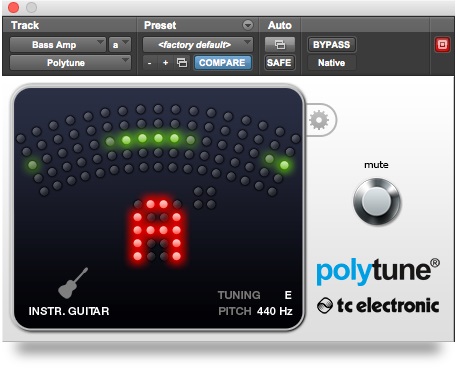Change the PITCH 440 Hz value
The width and height of the screenshot is (458, 371).
tap(275, 311)
